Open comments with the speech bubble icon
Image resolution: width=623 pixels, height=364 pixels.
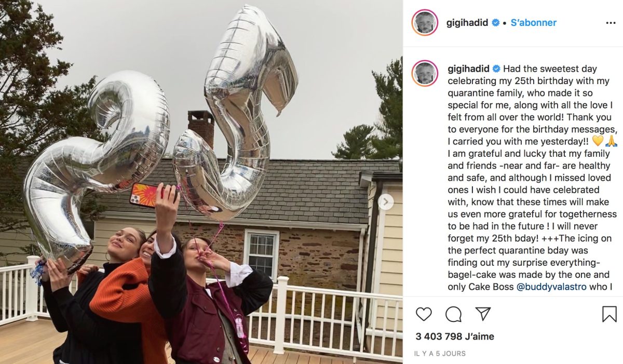(x=453, y=314)
